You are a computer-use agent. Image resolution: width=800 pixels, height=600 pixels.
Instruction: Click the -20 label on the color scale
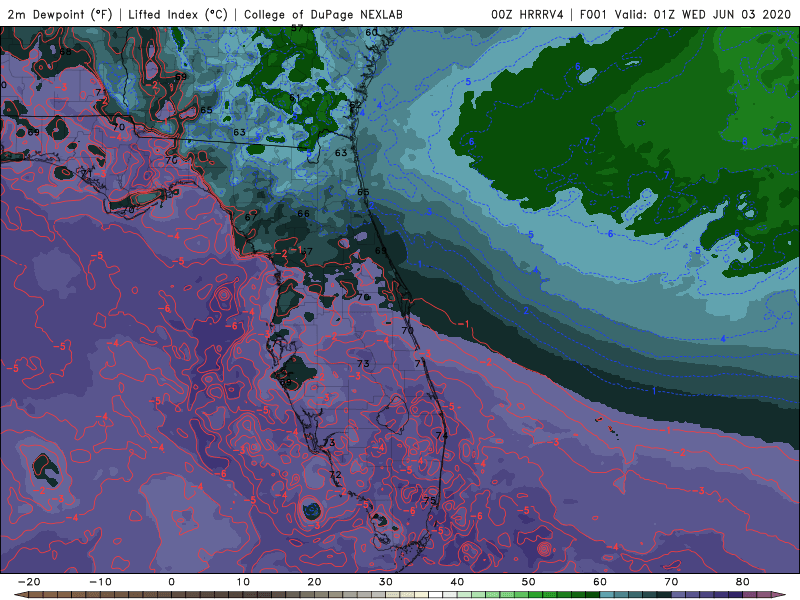[x=29, y=582]
